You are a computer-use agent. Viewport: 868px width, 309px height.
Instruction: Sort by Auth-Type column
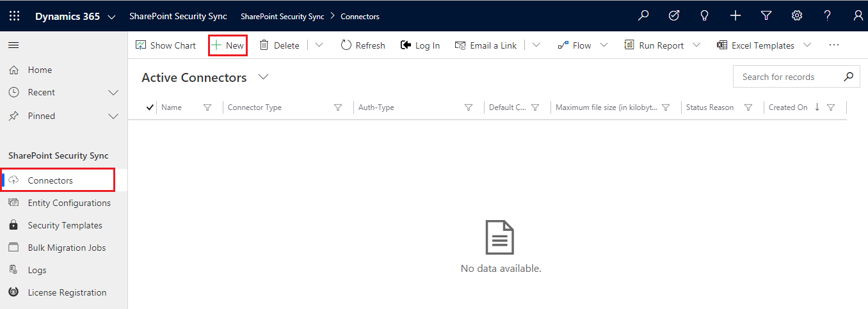click(376, 107)
